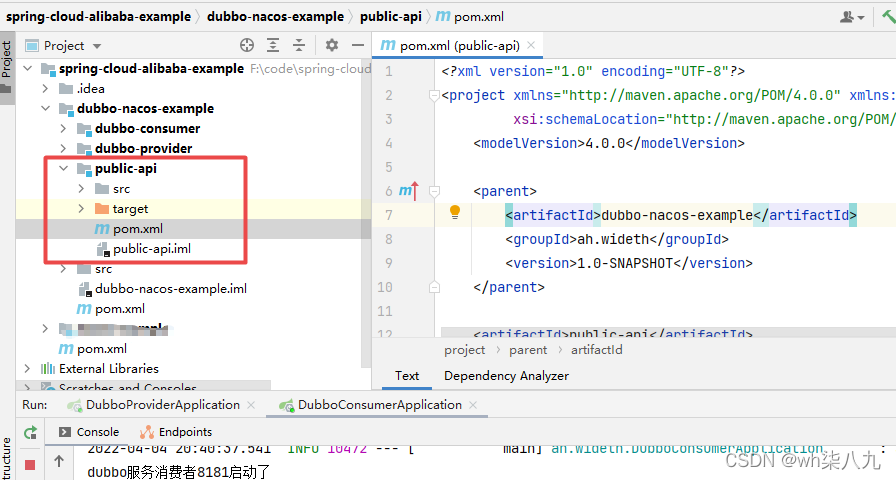The image size is (896, 480).
Task: Open the Console tab in Run panel
Action: [90, 432]
